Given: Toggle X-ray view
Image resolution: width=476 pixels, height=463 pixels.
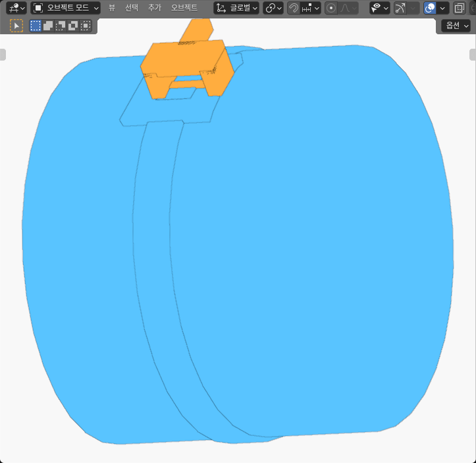Looking at the screenshot, I should click(x=460, y=8).
